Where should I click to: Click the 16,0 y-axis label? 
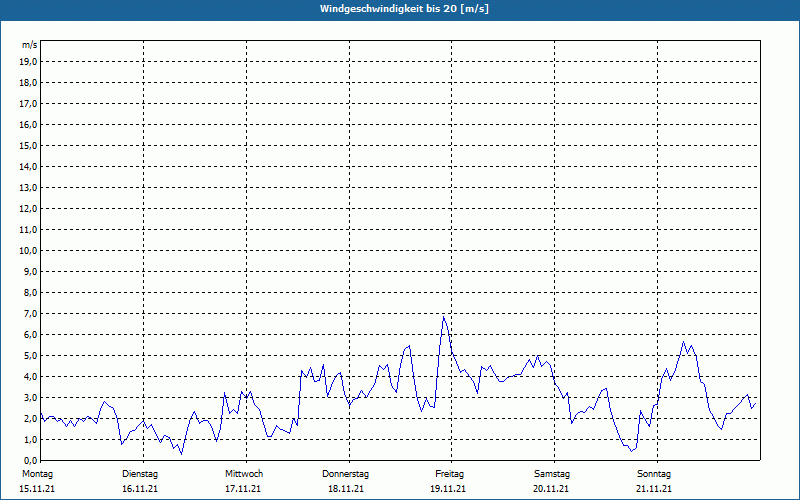click(x=29, y=124)
